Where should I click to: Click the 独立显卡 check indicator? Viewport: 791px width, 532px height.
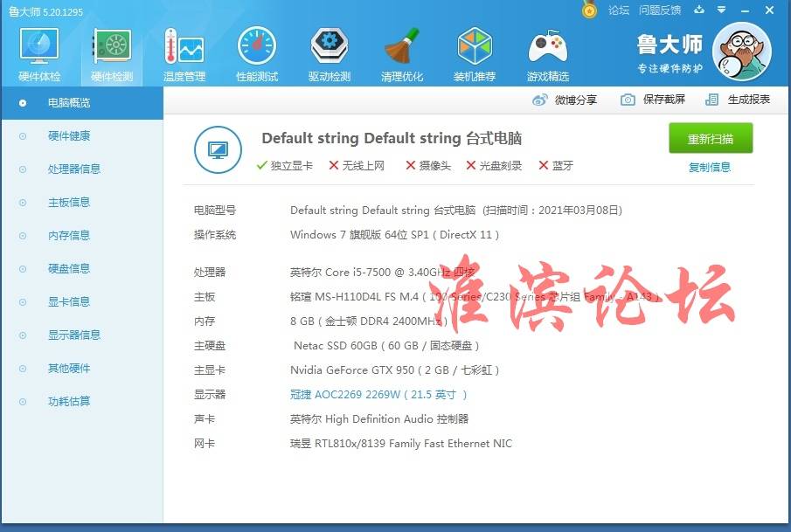pos(285,165)
